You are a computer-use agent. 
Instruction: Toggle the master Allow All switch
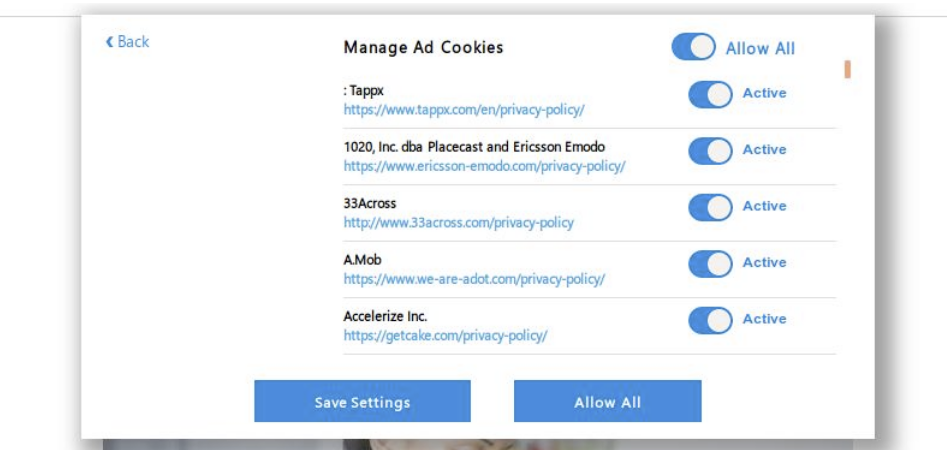693,47
